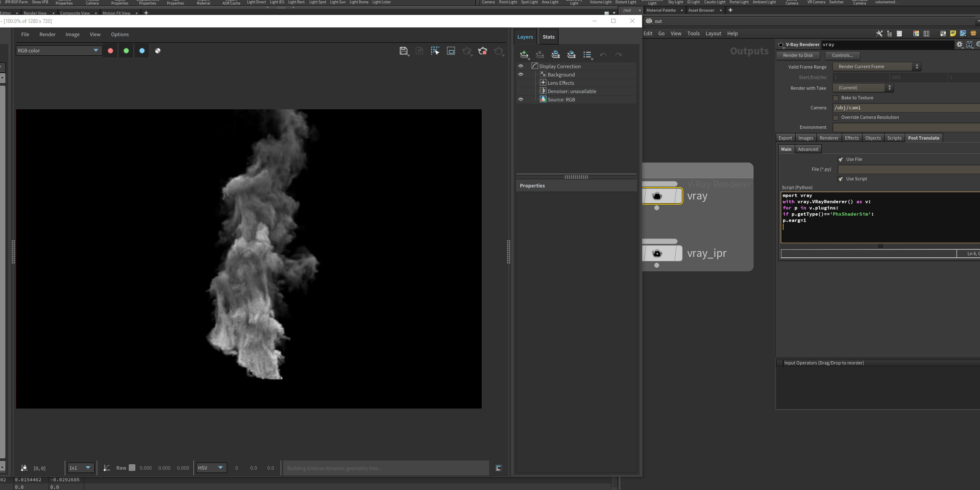Click the Link VFB to viewport frame icon
Image resolution: width=980 pixels, height=490 pixels.
[x=451, y=51]
